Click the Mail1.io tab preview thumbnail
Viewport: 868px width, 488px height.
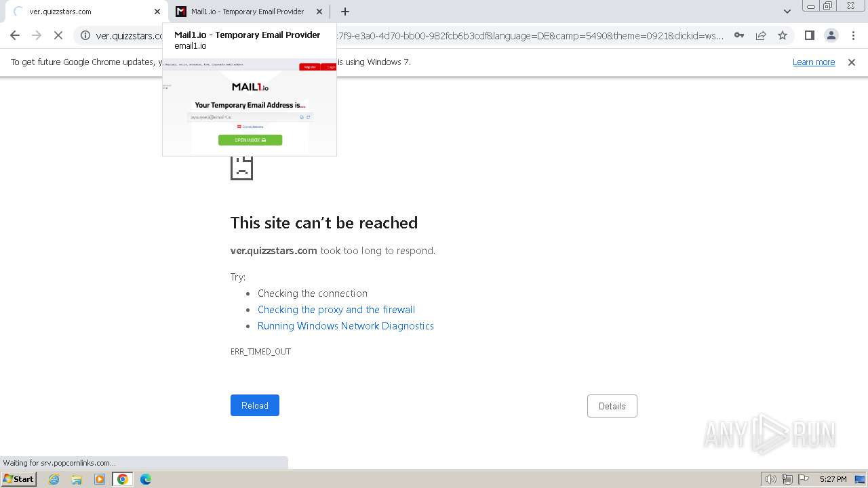click(x=250, y=106)
